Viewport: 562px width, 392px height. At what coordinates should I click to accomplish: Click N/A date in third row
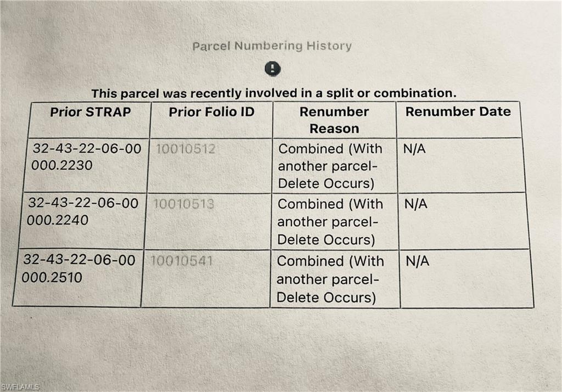tap(417, 261)
